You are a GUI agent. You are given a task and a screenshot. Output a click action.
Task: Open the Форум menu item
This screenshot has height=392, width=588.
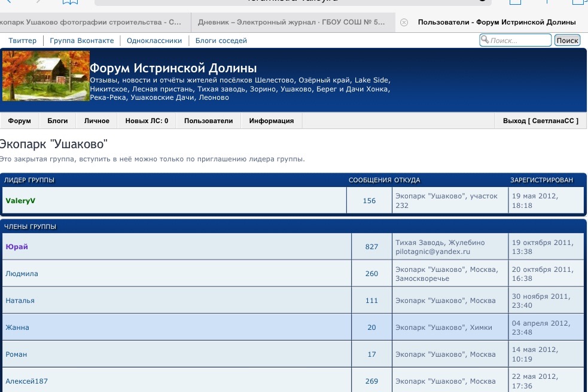pos(20,121)
